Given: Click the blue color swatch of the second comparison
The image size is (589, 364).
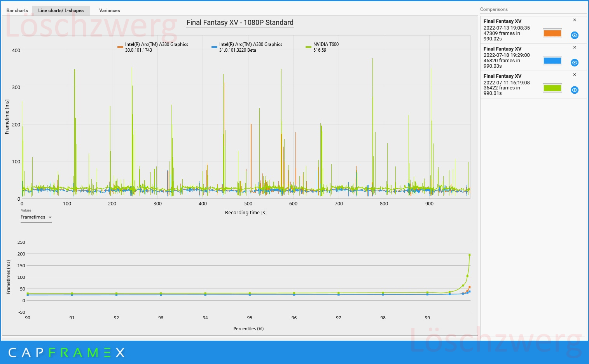Looking at the screenshot, I should click(552, 61).
